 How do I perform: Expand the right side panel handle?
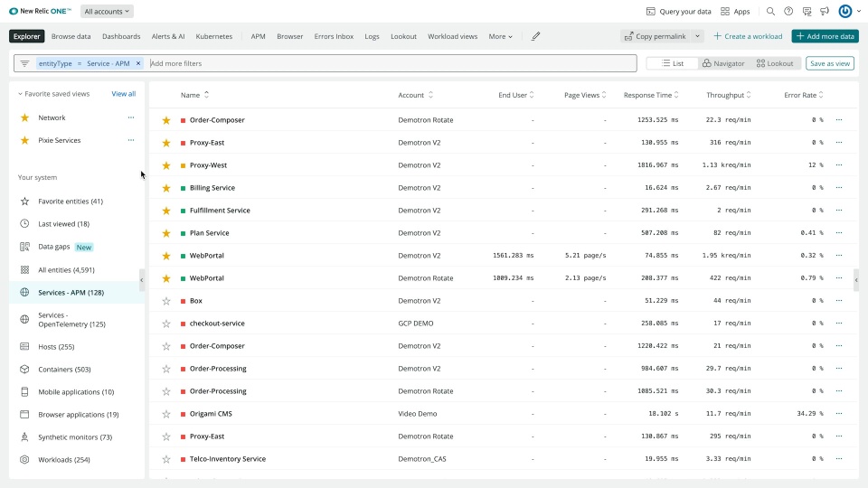pyautogui.click(x=856, y=280)
